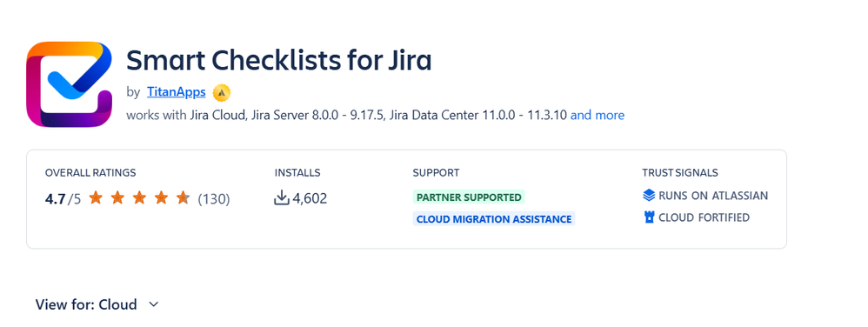Click the half-filled fifth rating star

183,197
